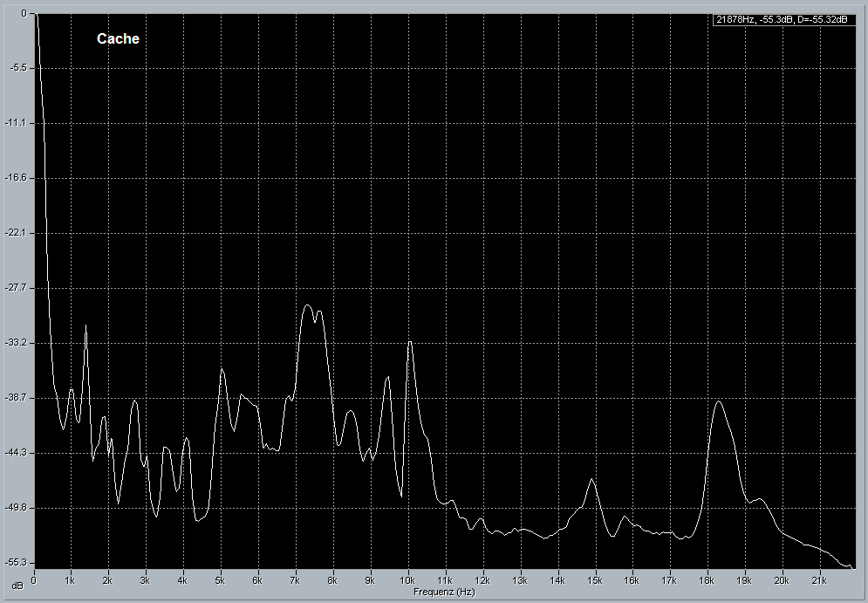Screen dimensions: 868x603
Task: Select the '13k' frequency axis tick
Action: pyautogui.click(x=520, y=581)
